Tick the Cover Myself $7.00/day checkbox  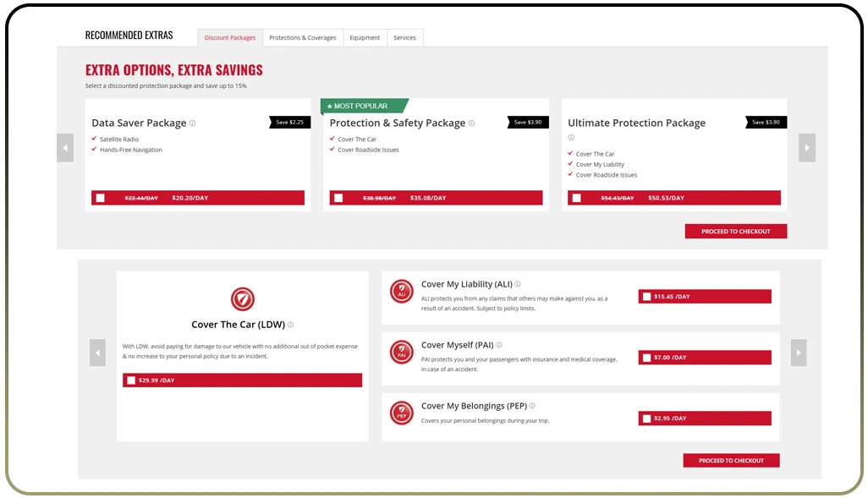coord(647,358)
